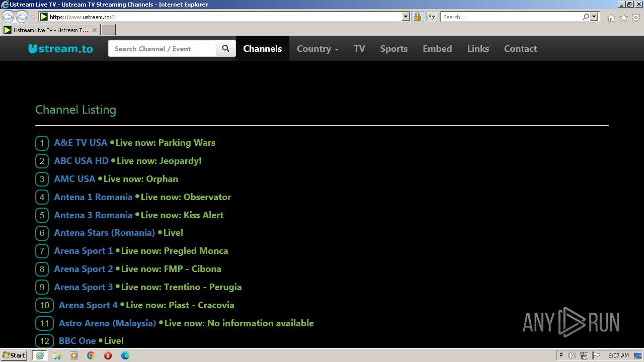Click the browser Forward arrow button
The image size is (644, 362).
22,17
